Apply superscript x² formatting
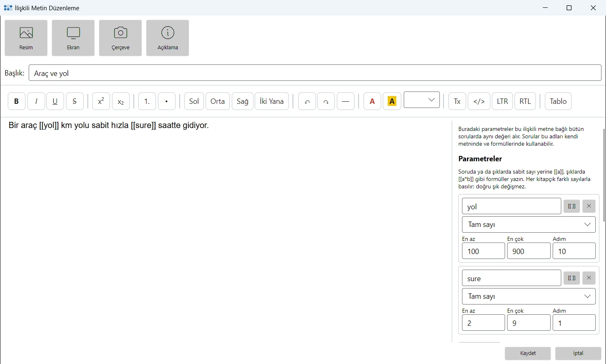Image resolution: width=606 pixels, height=364 pixels. pos(101,101)
